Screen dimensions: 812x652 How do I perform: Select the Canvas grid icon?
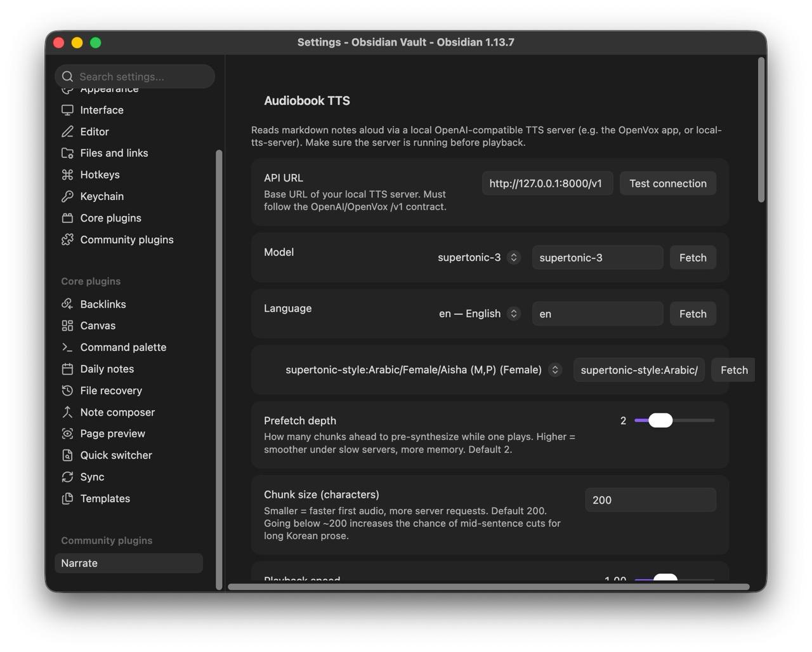pos(67,326)
